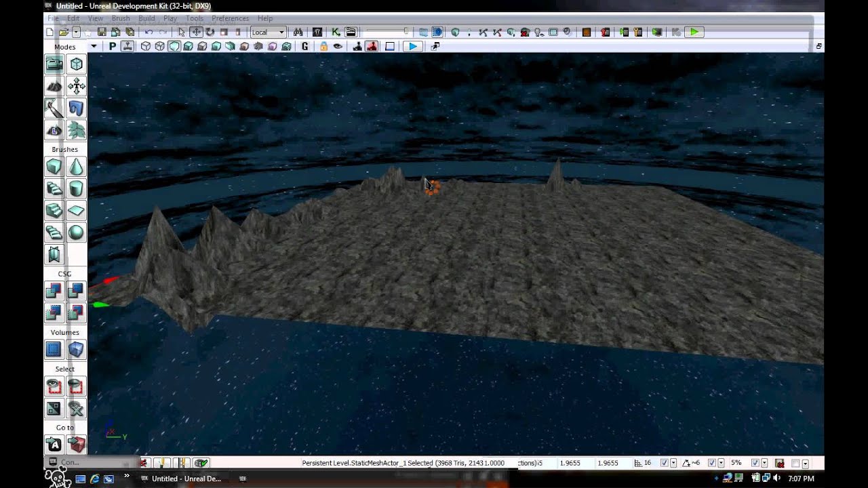Open Find Actors binoculars icon
The width and height of the screenshot is (868, 488).
coord(298,32)
